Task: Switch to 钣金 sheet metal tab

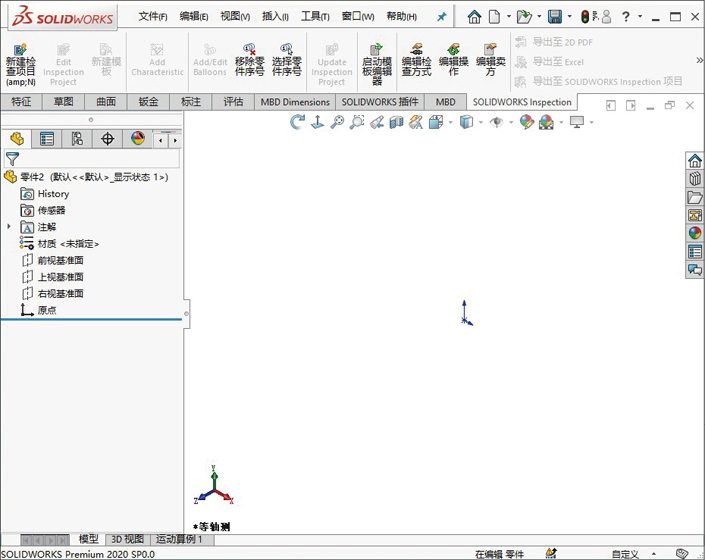Action: (x=148, y=102)
